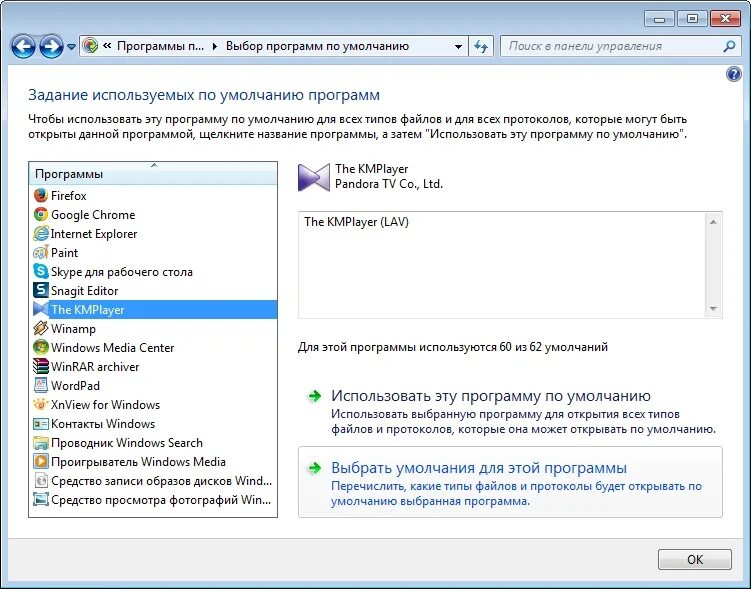This screenshot has width=751, height=589.
Task: Click the control panel icon in address bar
Action: coord(90,46)
